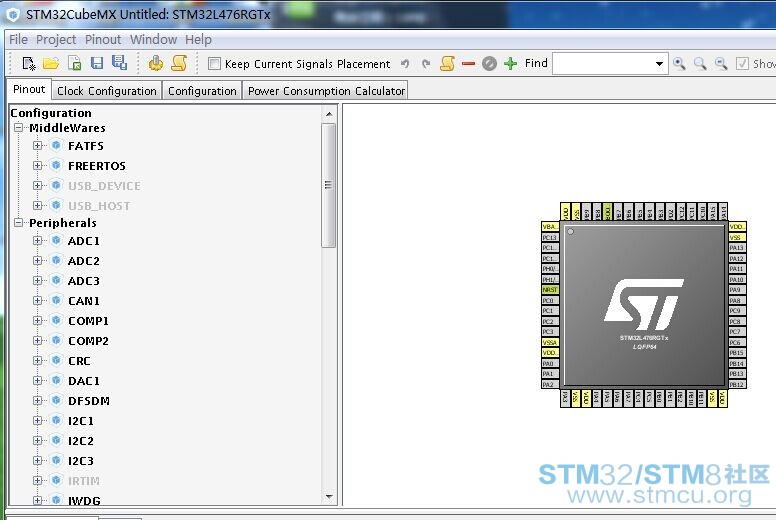
Task: Click the tree panel scrollbar thumb
Action: point(329,185)
